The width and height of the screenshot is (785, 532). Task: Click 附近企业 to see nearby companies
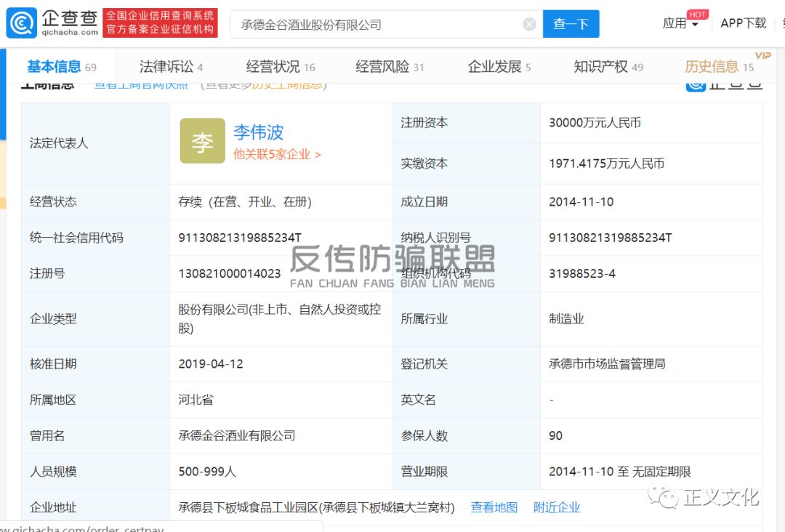point(557,507)
